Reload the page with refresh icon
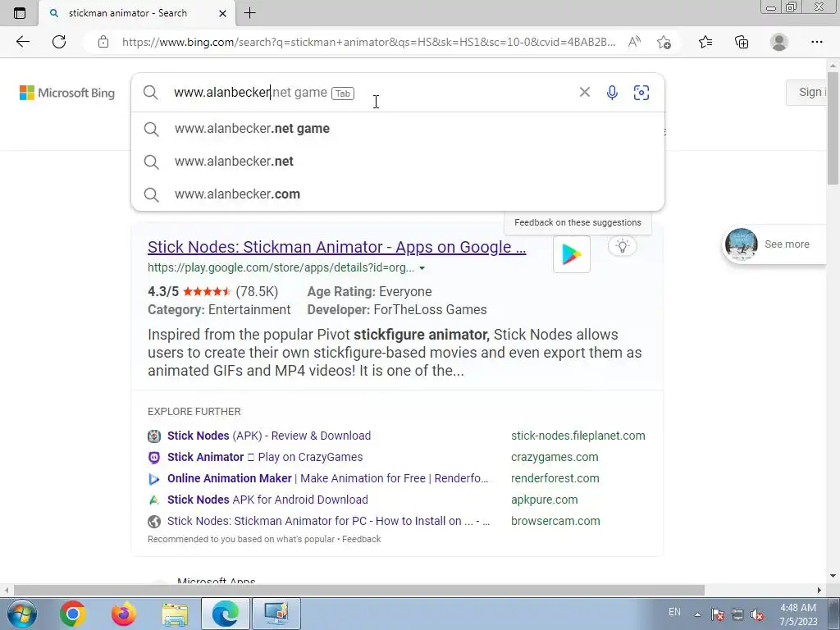Screen dimensions: 840x630 coord(59,42)
